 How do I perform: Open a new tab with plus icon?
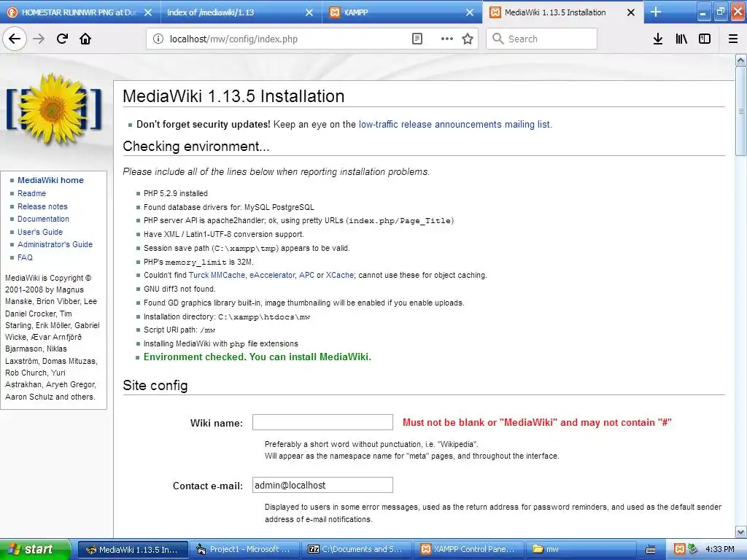[x=656, y=12]
